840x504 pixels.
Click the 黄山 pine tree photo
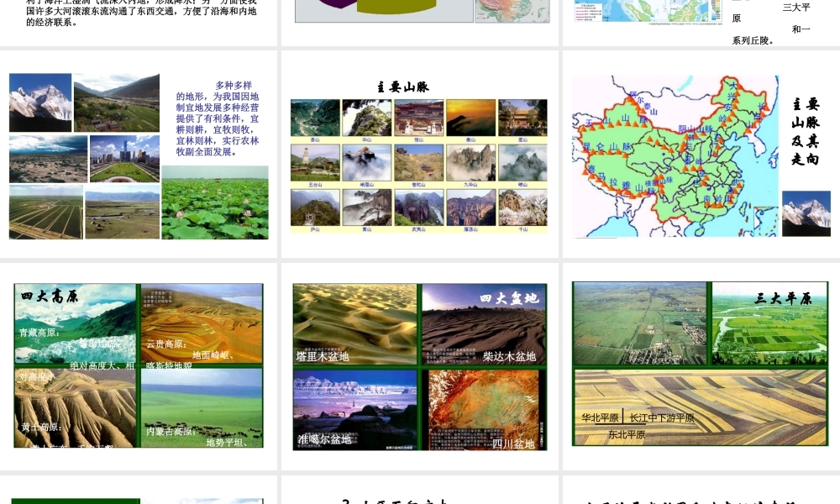[367, 207]
